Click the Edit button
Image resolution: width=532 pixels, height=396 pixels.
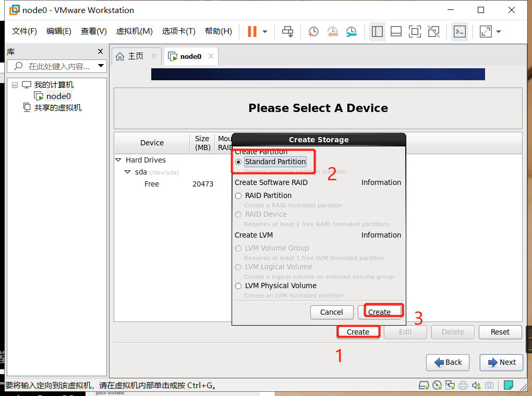[405, 332]
